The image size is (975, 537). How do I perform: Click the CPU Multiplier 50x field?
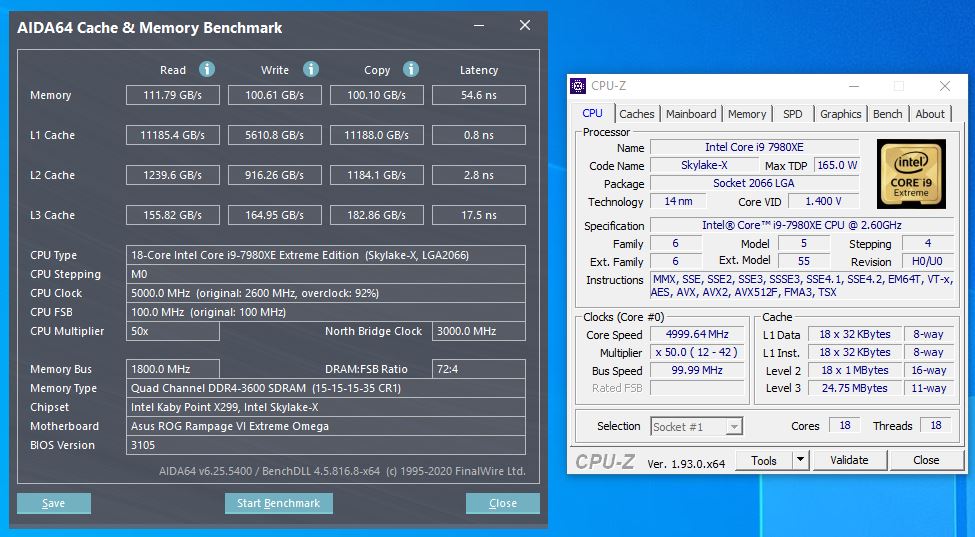click(173, 331)
